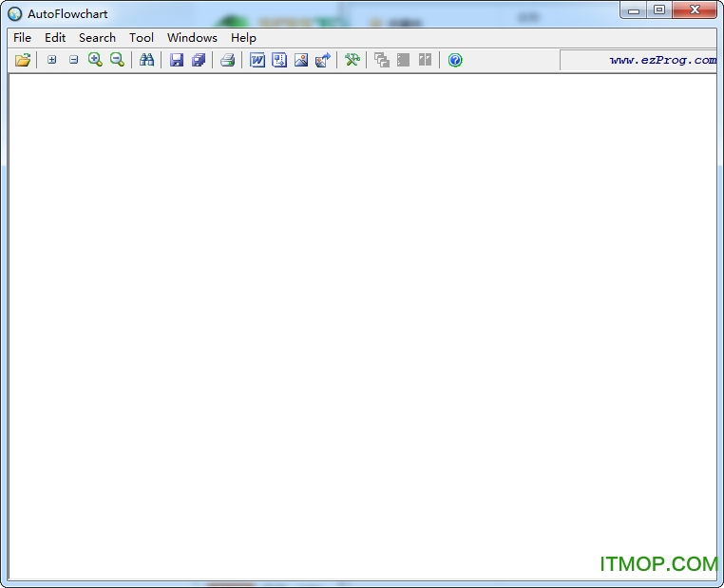This screenshot has height=588, width=724.
Task: Open the Search menu
Action: tap(97, 37)
